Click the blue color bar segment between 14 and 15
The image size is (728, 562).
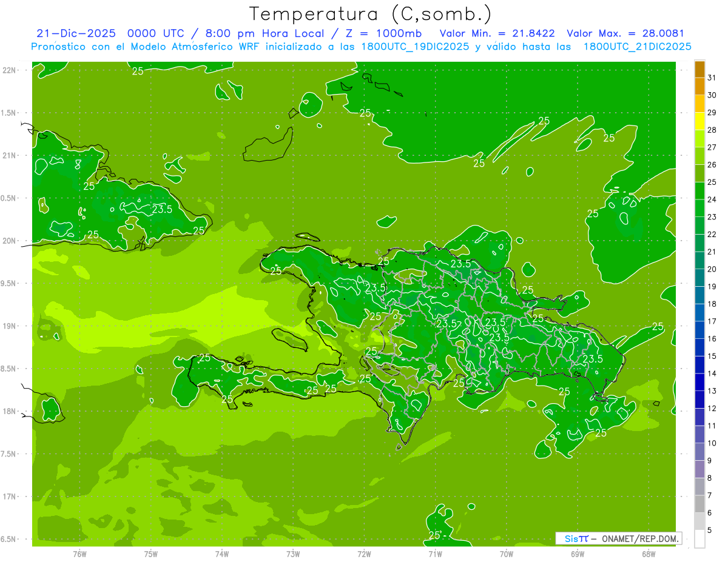pos(699,365)
